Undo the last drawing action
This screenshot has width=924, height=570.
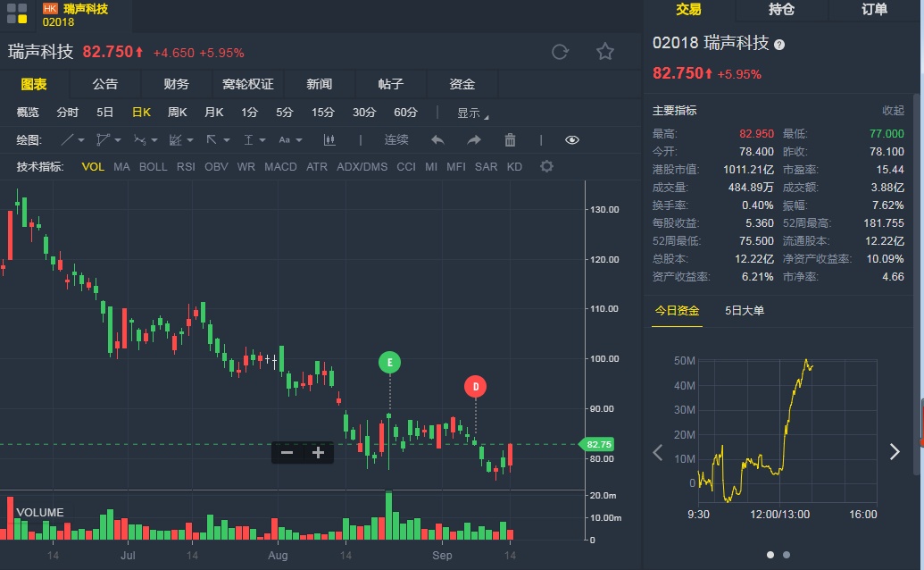[x=437, y=140]
